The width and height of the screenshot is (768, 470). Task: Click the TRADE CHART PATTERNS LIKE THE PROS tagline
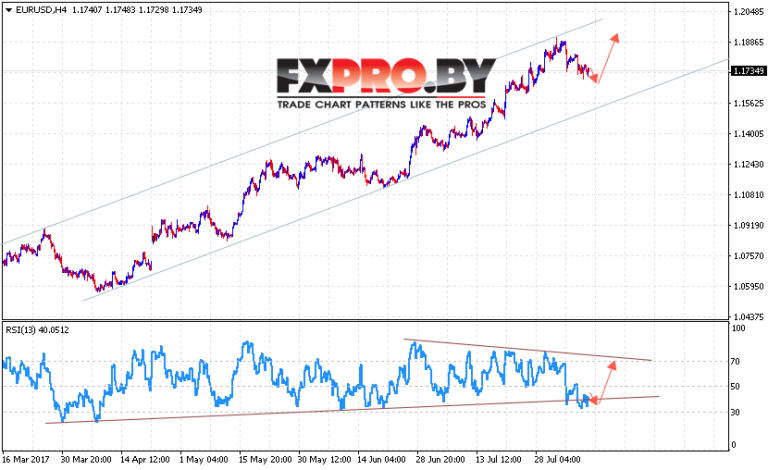382,104
